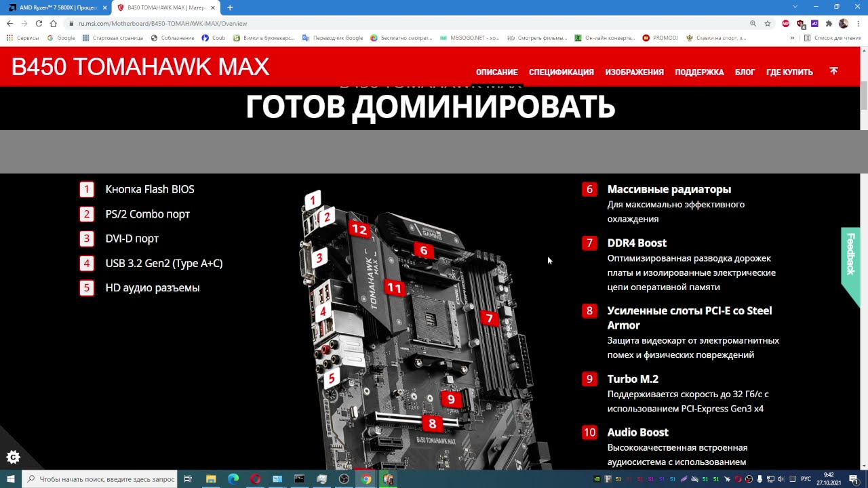Go to the ОПИСАНИЕ section

click(496, 72)
